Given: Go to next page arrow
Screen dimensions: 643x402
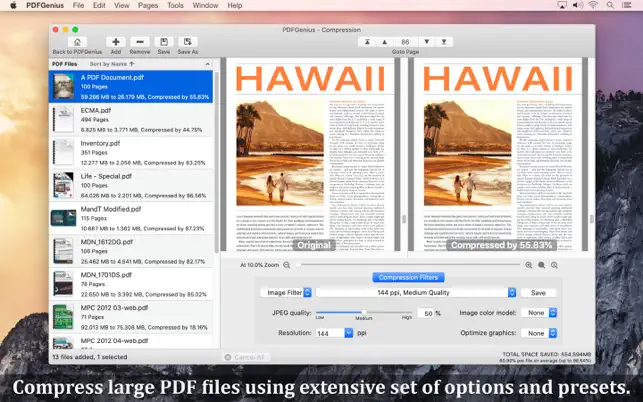Looking at the screenshot, I should [x=427, y=42].
